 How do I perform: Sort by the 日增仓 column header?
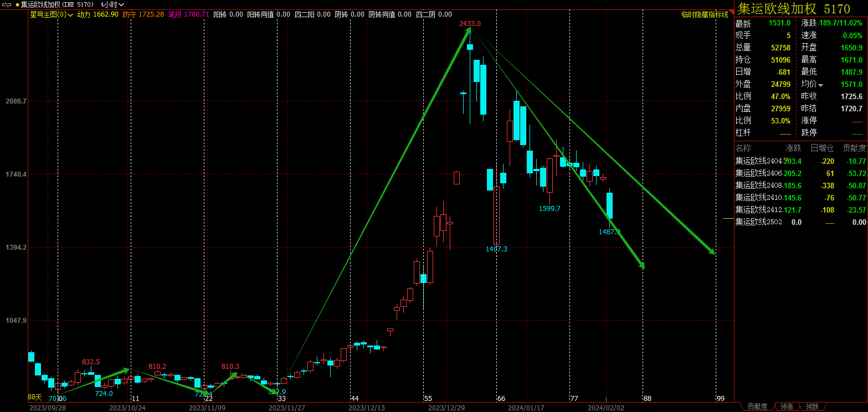(822, 148)
